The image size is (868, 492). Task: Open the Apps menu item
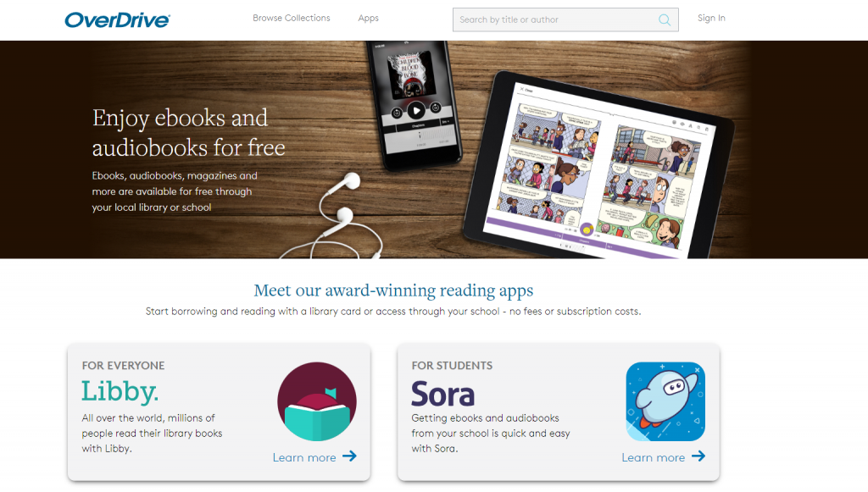368,19
